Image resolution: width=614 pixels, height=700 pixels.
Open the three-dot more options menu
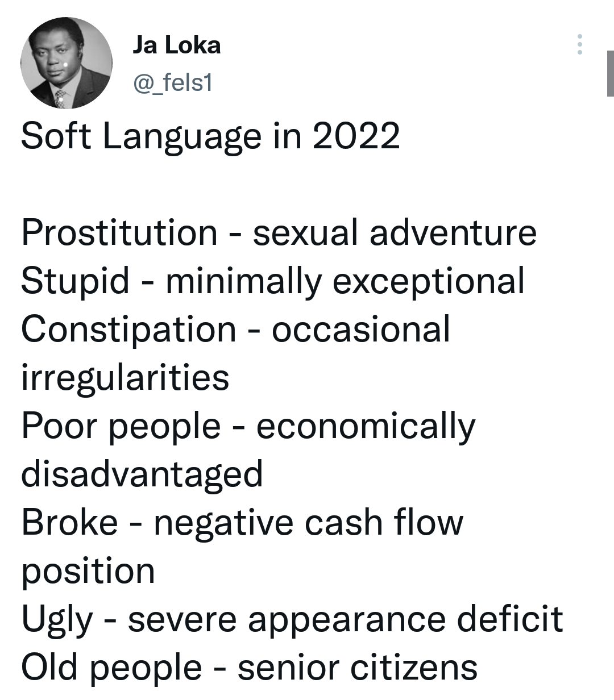579,44
